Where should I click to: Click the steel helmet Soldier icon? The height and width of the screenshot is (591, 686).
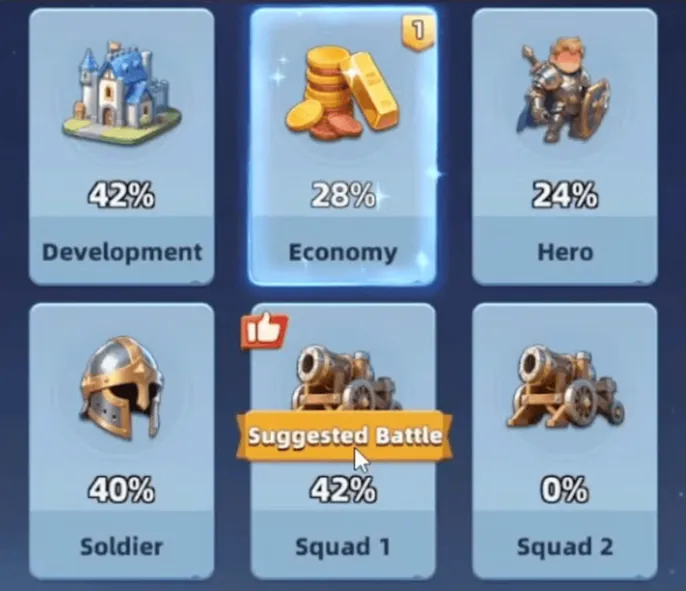(121, 388)
